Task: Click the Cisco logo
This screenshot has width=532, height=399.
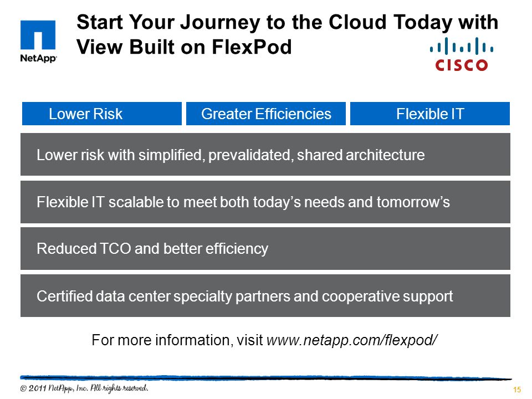Action: pos(462,54)
